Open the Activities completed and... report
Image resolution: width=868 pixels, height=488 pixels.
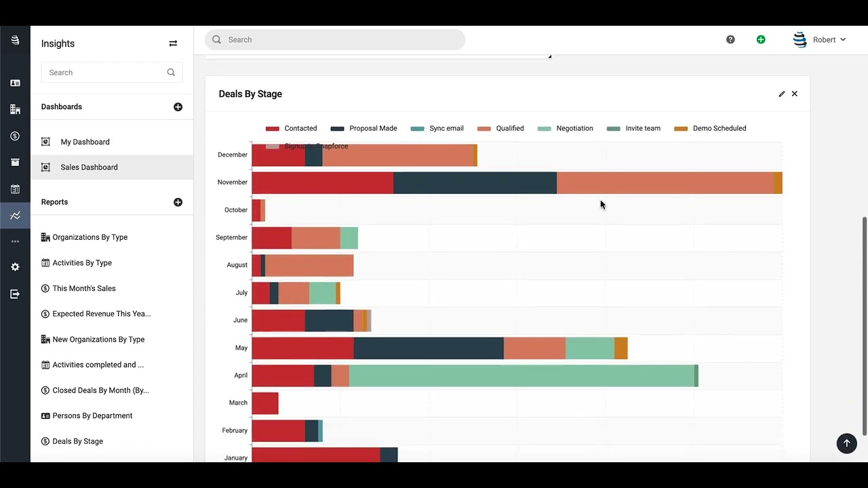(x=98, y=365)
